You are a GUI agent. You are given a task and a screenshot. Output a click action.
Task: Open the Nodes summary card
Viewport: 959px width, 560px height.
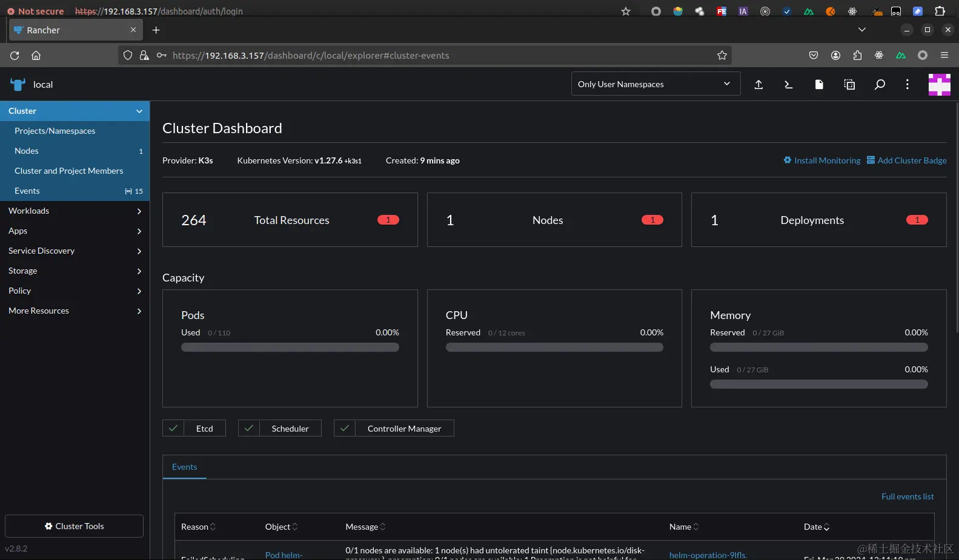[554, 220]
